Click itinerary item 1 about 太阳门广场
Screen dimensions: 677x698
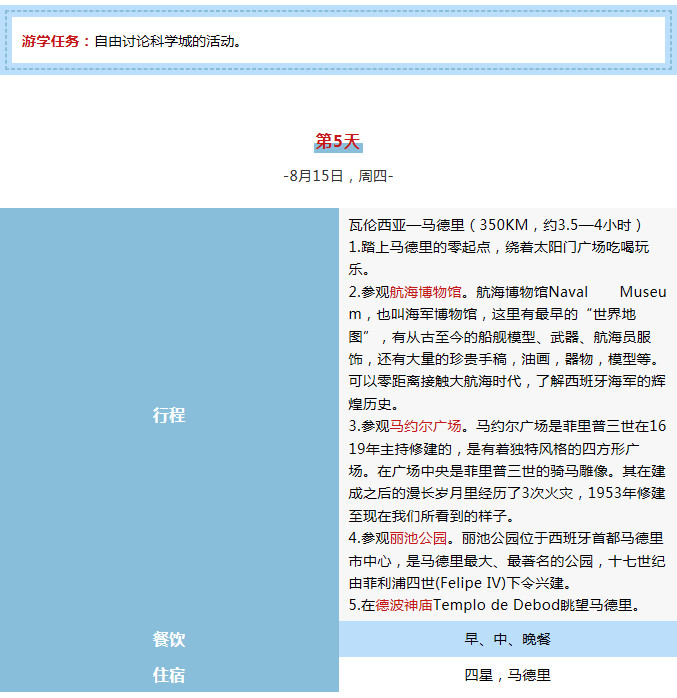coord(500,247)
